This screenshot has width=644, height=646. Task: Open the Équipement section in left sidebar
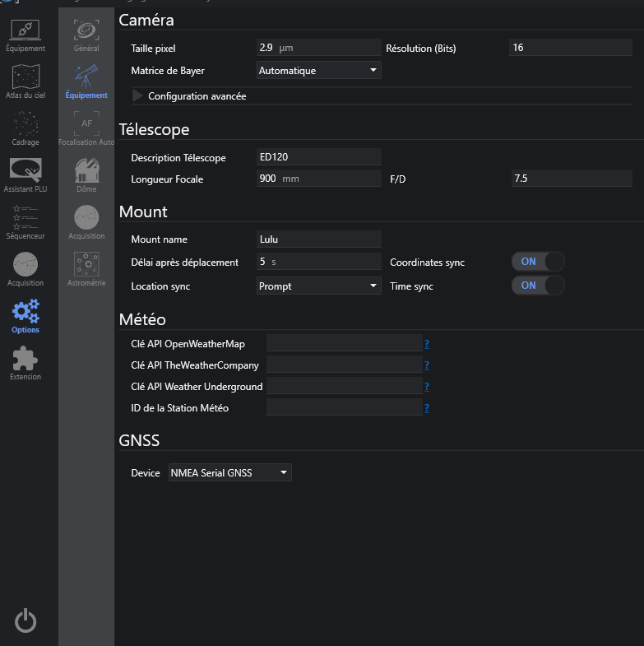tap(25, 34)
